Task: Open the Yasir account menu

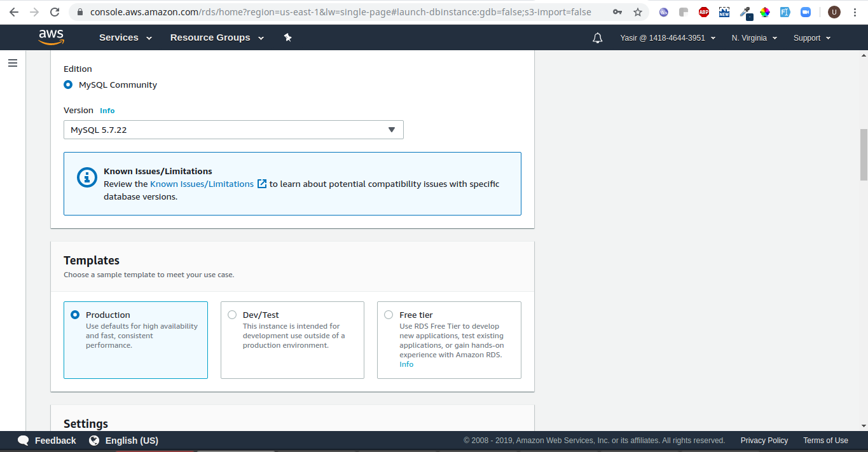Action: [668, 38]
